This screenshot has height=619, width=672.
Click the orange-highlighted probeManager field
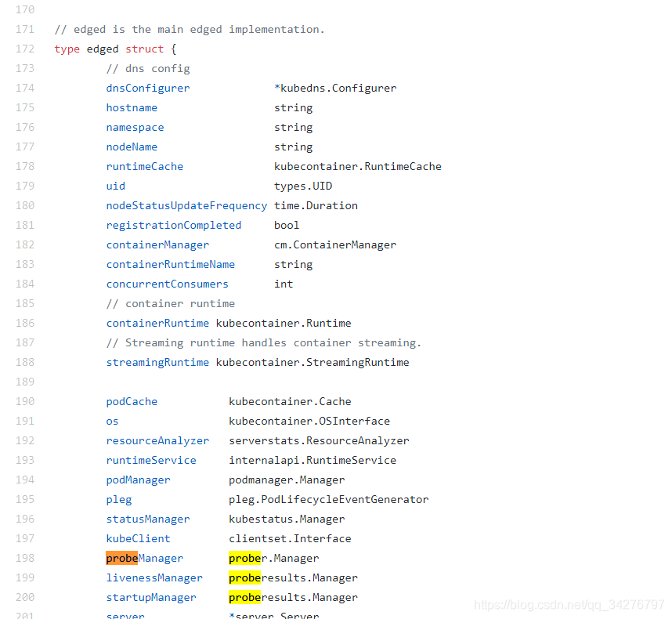[x=144, y=558]
